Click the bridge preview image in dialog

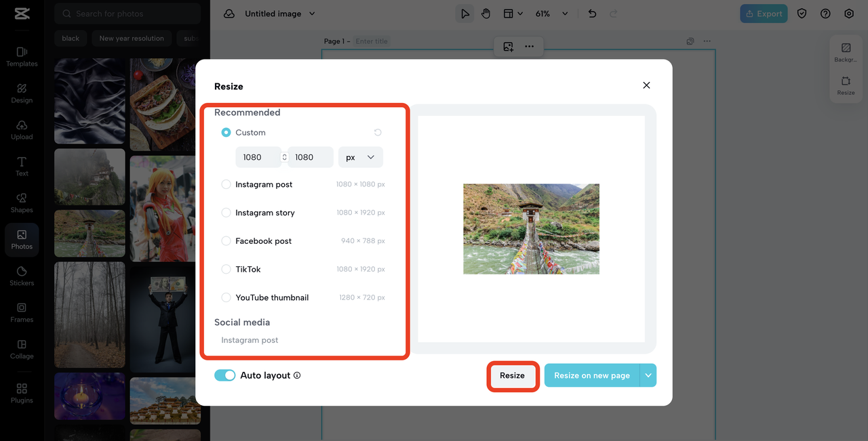pos(531,229)
